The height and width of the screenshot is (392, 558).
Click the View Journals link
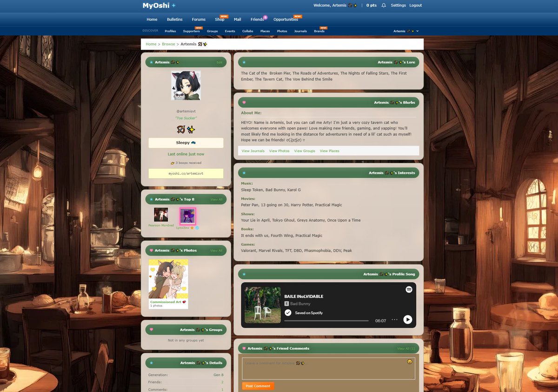[253, 151]
